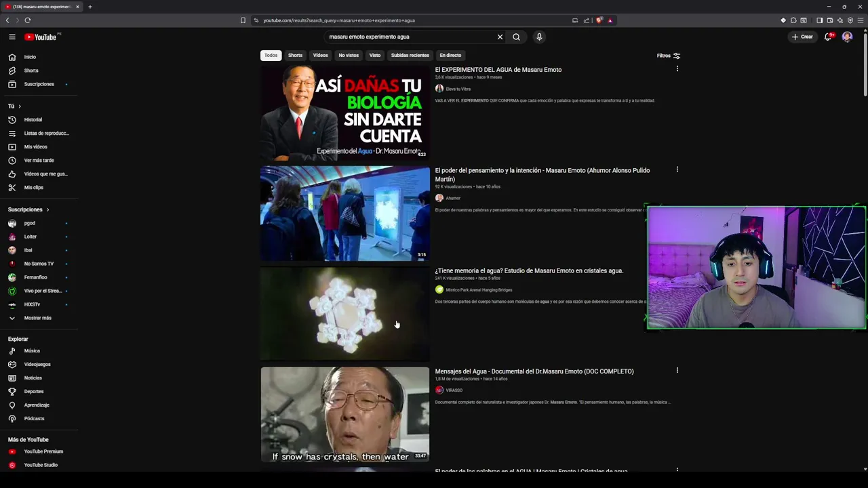868x488 pixels.
Task: Select the No vistos filter chip
Action: click(x=349, y=56)
